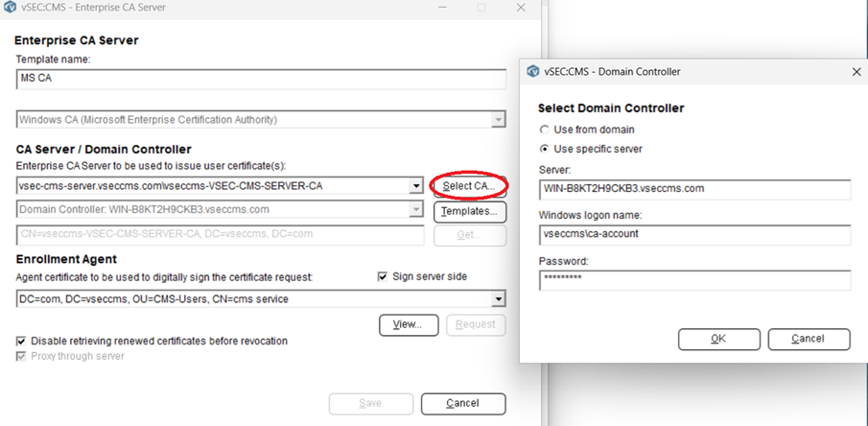
Task: Select the 'Use from domain' radio option
Action: pyautogui.click(x=544, y=130)
